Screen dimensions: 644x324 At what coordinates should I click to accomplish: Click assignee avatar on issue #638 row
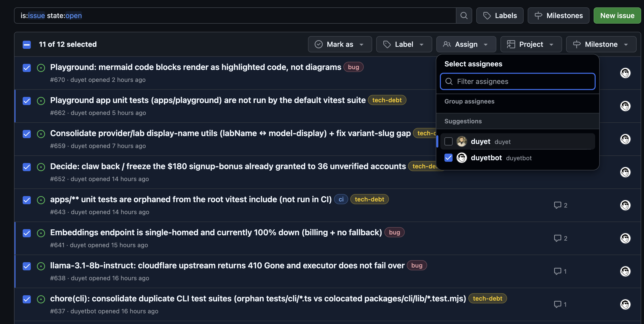[x=625, y=271]
